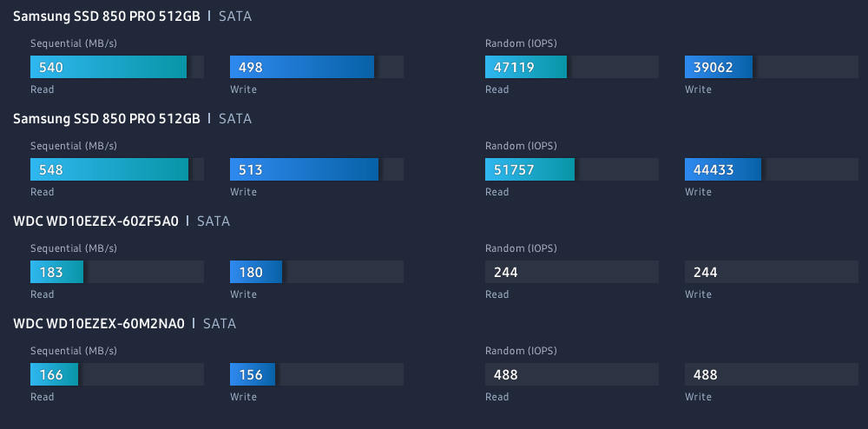The image size is (868, 429).
Task: Click the 548 MB/s sequential read bar
Action: (109, 169)
